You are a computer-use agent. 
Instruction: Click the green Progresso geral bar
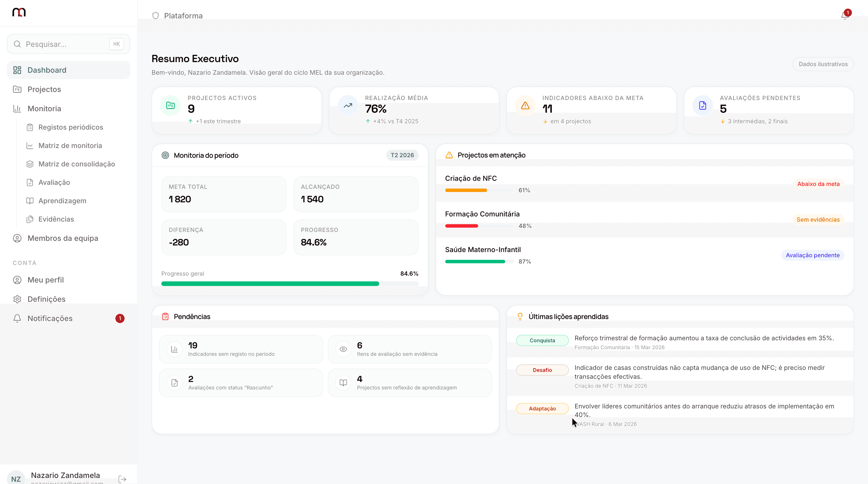pyautogui.click(x=270, y=284)
